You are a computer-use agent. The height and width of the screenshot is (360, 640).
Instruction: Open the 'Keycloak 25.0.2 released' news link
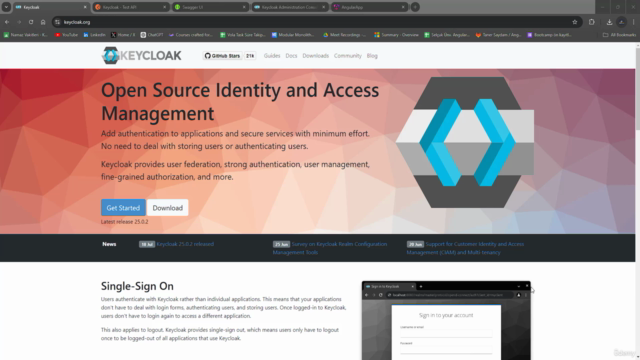point(185,244)
